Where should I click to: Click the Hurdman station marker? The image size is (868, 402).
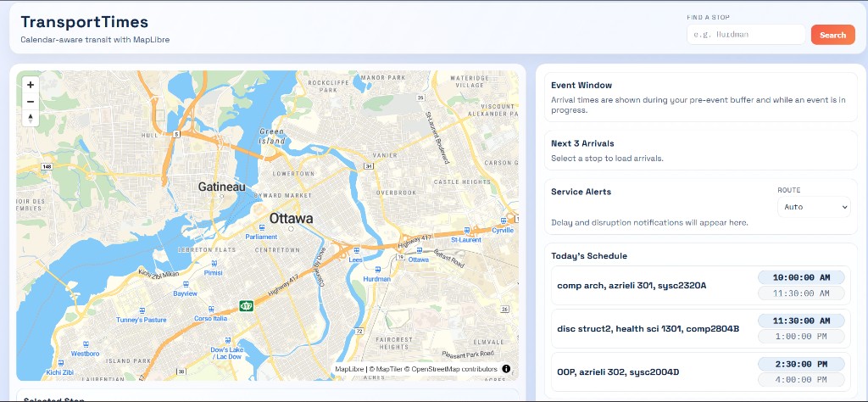[376, 270]
